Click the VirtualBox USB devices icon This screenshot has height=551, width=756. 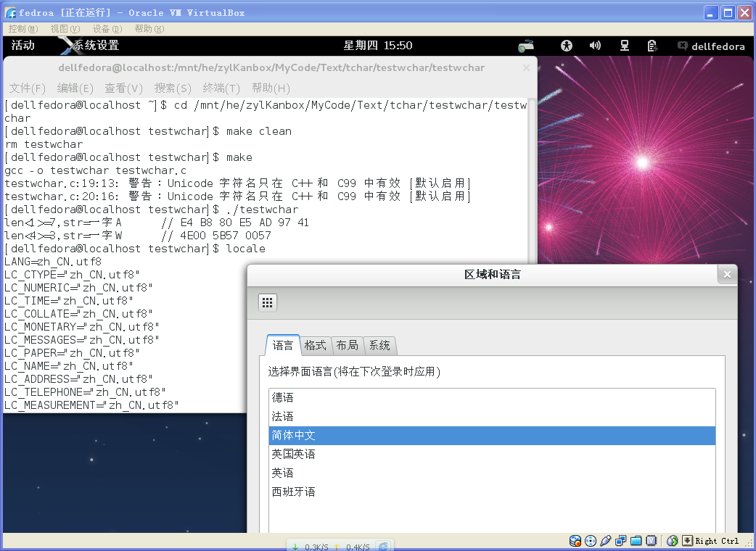tap(606, 541)
